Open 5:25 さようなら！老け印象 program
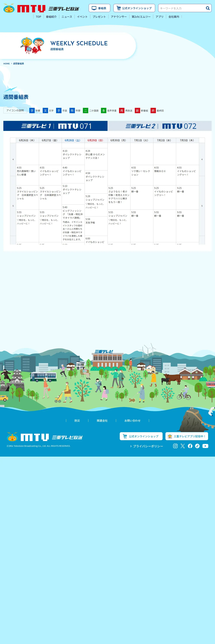The width and height of the screenshot is (215, 644). pyautogui.click(x=119, y=197)
